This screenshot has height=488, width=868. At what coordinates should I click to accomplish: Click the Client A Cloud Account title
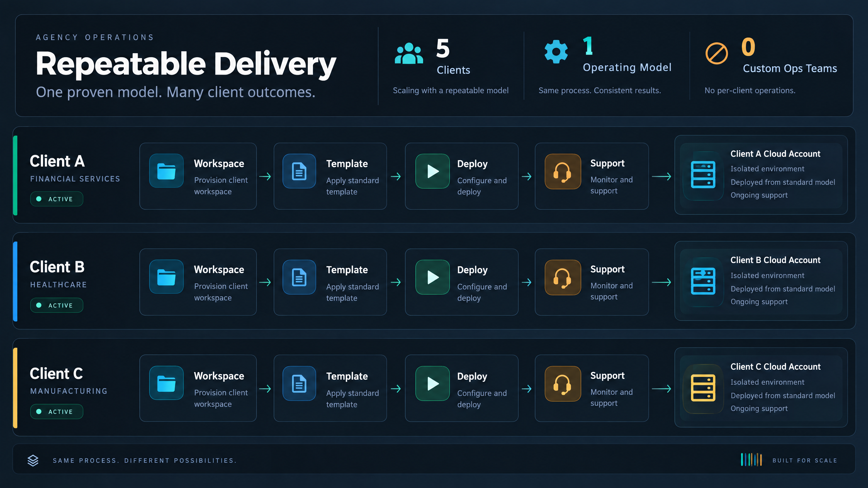click(x=775, y=154)
